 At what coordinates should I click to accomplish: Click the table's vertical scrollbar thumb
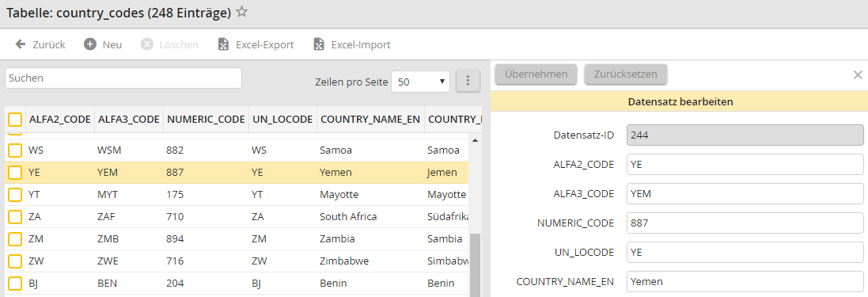[475, 265]
